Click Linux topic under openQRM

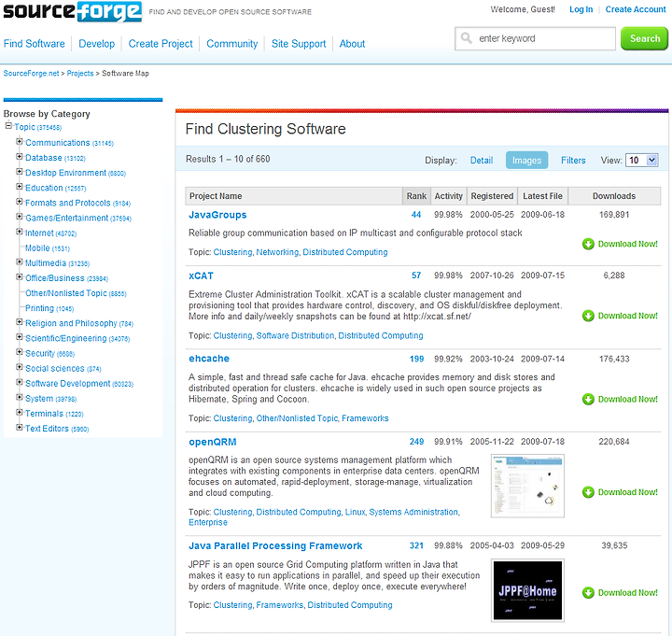pyautogui.click(x=355, y=512)
